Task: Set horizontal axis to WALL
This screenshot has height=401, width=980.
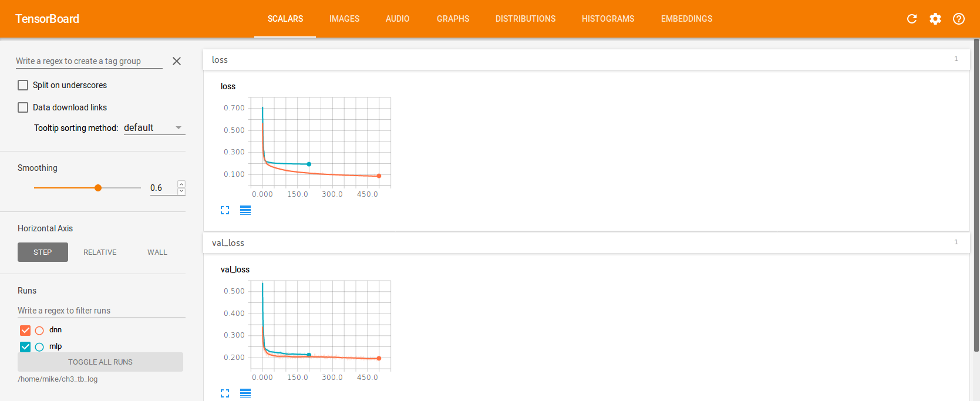Action: (x=157, y=252)
